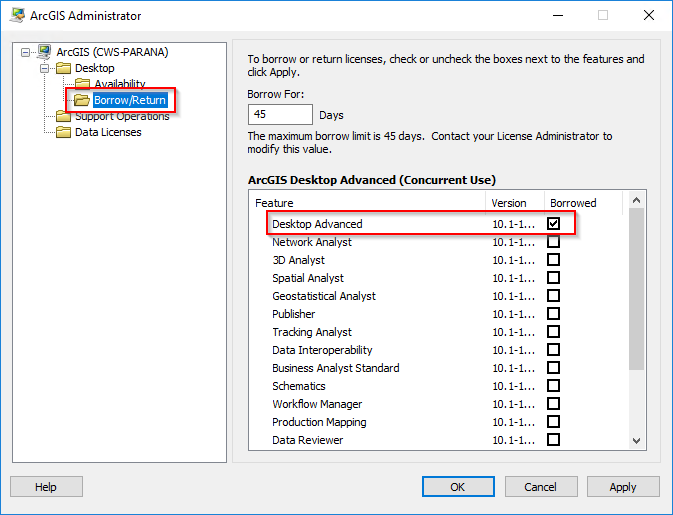Select the Workflow Manager feature text
Image resolution: width=673 pixels, height=515 pixels.
(317, 404)
